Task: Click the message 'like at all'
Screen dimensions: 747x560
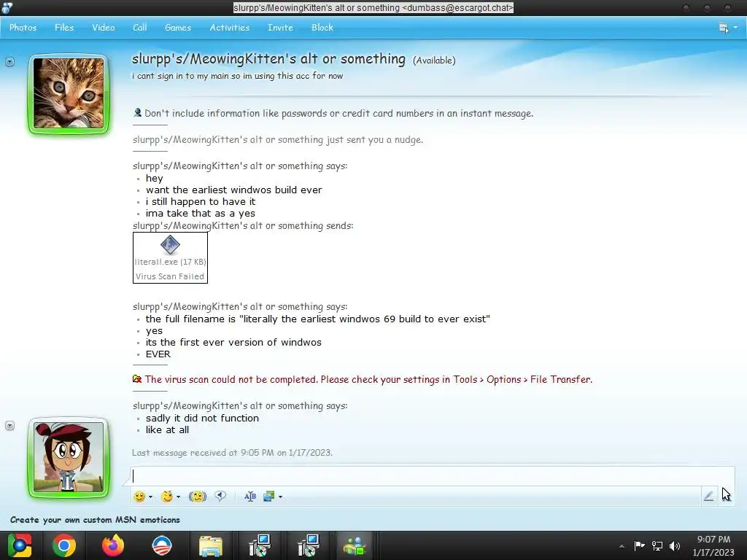Action: [x=167, y=429]
